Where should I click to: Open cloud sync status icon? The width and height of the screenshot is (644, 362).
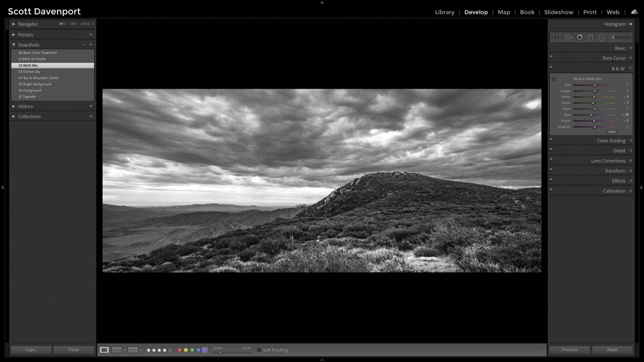point(634,12)
